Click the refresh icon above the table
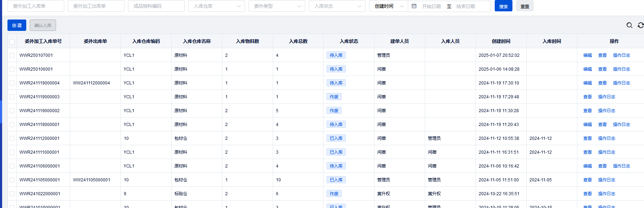Screen dimensions: 644x208 pos(640,25)
